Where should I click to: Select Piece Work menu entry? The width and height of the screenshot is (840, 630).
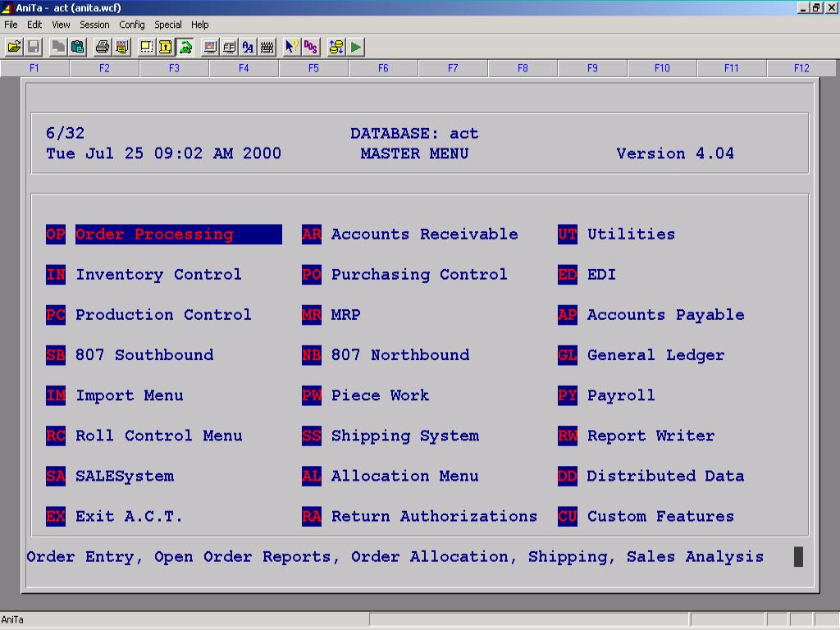coord(365,396)
